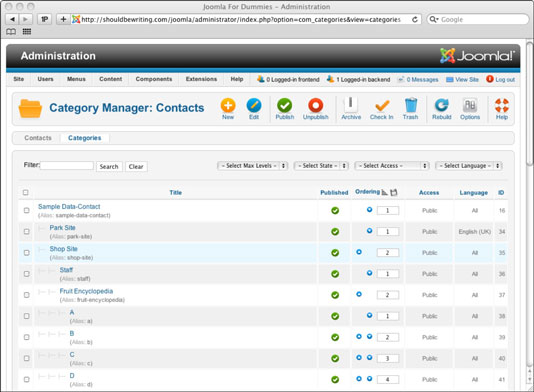
Task: Check the category C row checkbox
Action: 27,358
